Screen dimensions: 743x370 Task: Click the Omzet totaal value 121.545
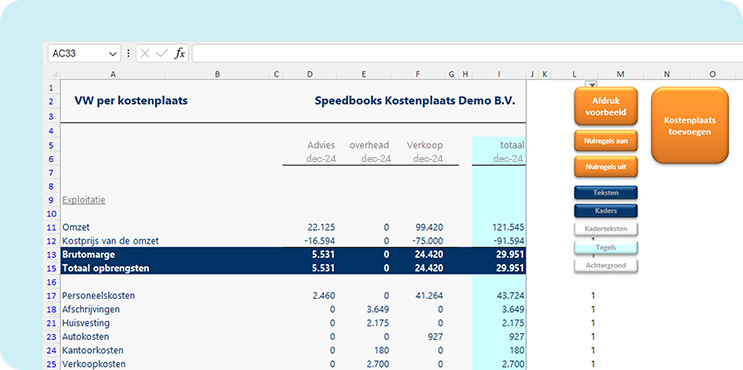[508, 227]
